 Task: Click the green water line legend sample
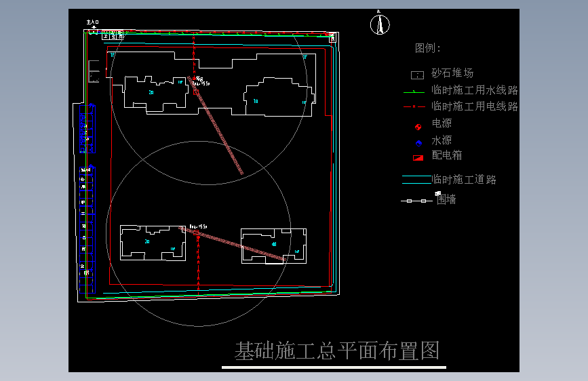414,92
